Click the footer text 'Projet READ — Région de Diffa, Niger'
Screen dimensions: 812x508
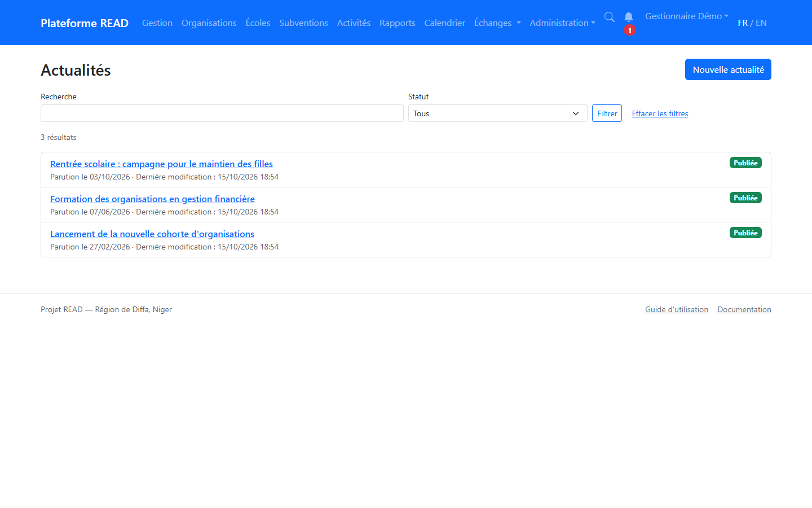[106, 309]
